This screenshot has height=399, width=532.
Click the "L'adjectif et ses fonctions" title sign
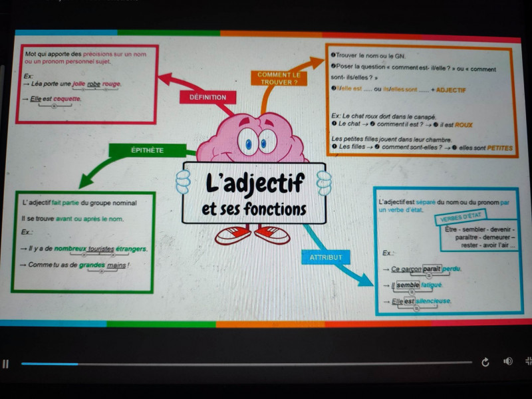point(253,193)
